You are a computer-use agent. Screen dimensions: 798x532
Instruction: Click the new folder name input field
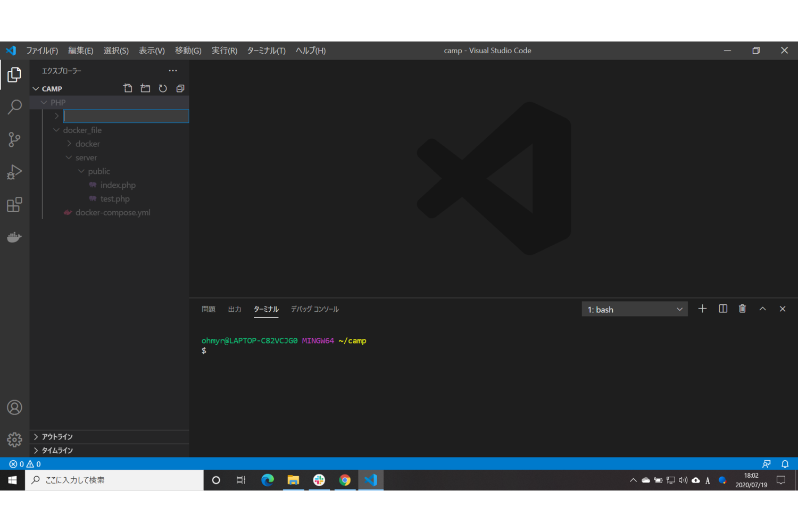[x=126, y=116]
